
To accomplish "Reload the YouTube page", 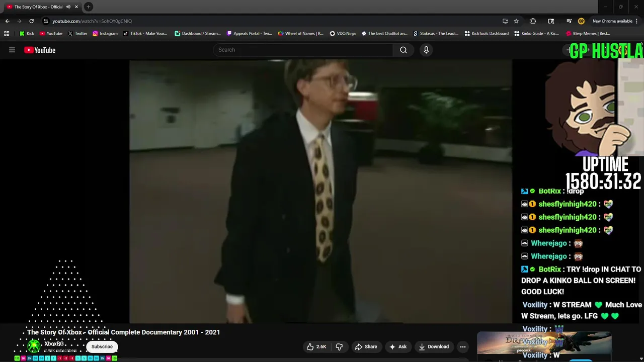I will [31, 21].
